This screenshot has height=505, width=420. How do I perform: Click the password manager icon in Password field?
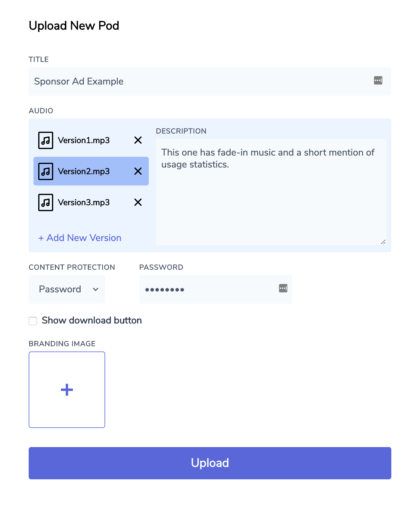(283, 288)
